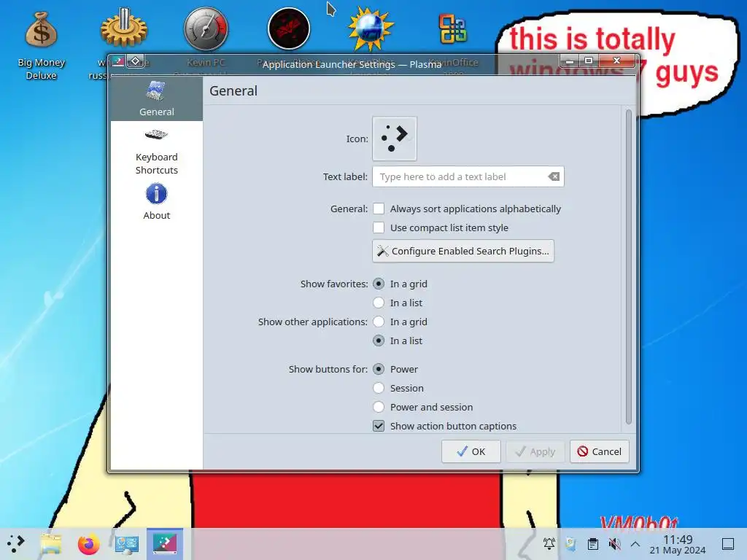Choose a new launcher icon button
The image size is (747, 560).
395,139
